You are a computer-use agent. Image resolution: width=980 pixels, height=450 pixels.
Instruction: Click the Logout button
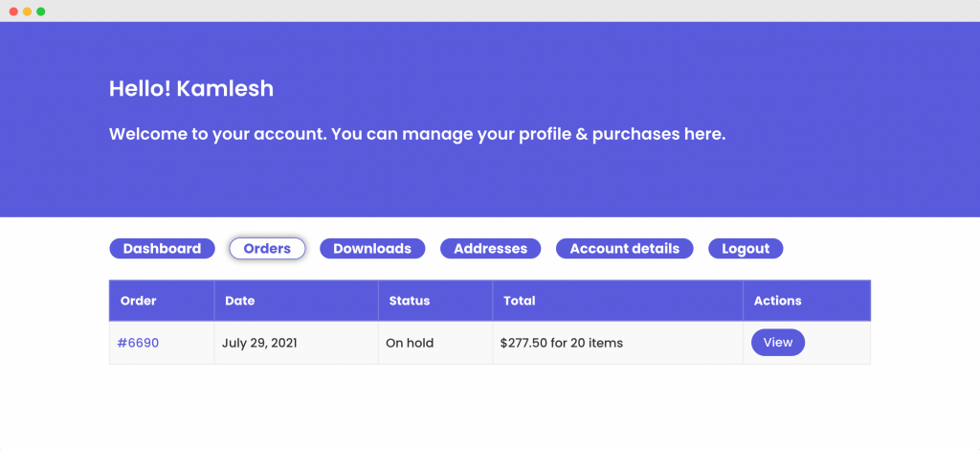(x=745, y=249)
